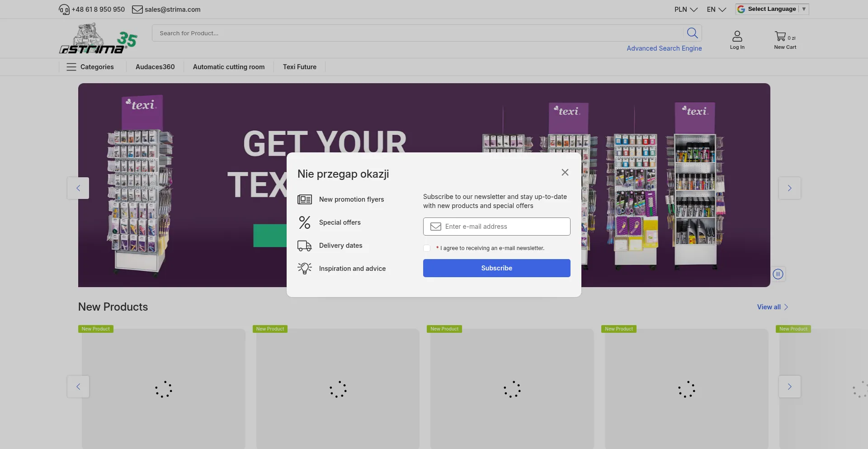Expand the EN language dropdown
This screenshot has height=449, width=868.
coord(716,9)
